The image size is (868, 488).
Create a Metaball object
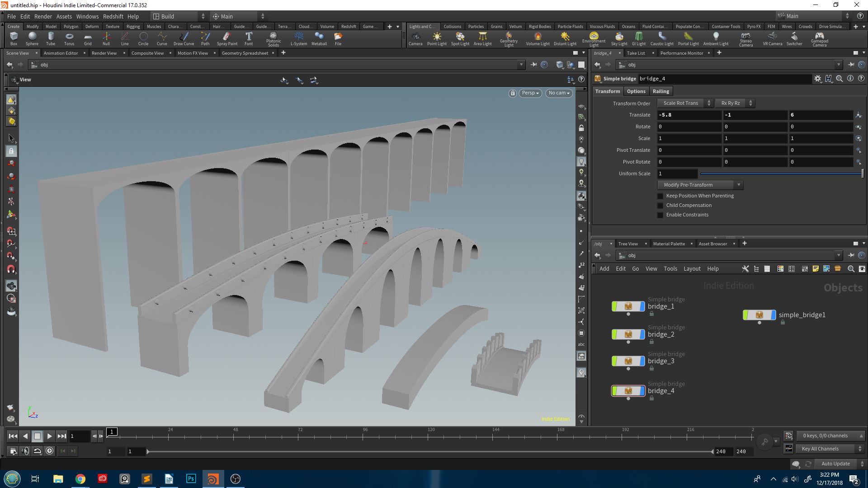[x=319, y=39]
